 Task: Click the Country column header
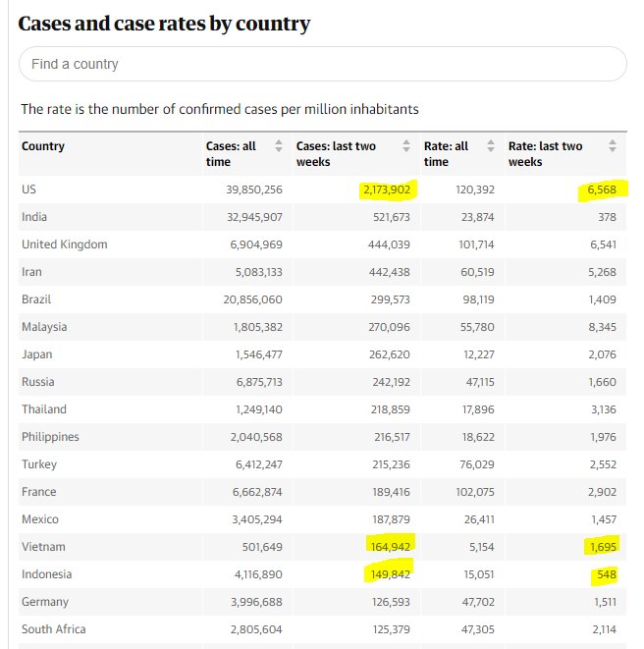point(43,146)
